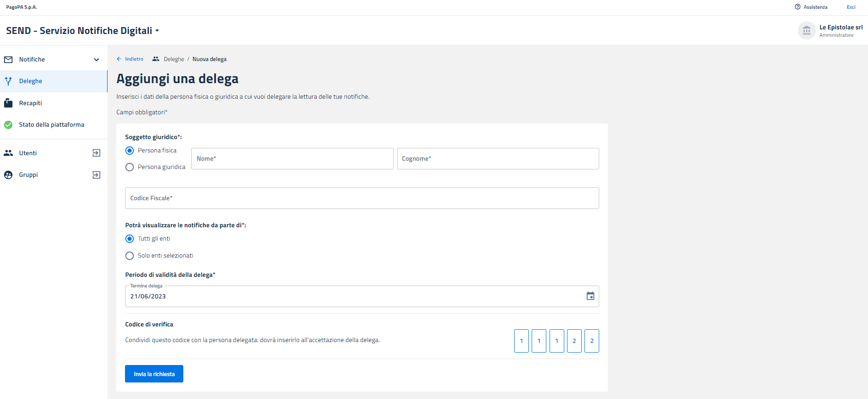Choose the Tutti gli enti radio button
868x399 pixels.
coord(130,239)
